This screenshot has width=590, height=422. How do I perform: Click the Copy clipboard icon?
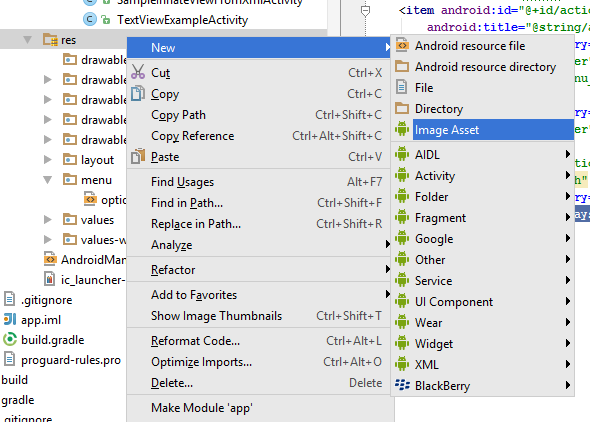(138, 93)
